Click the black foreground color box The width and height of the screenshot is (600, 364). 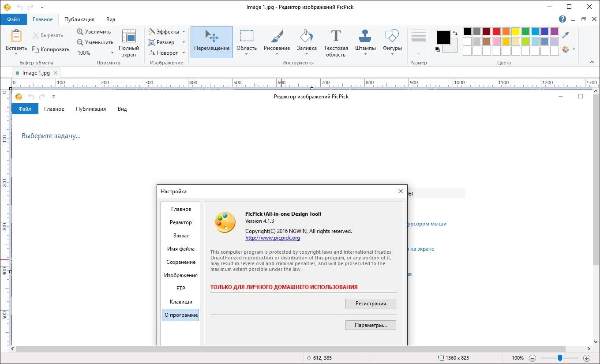coord(443,38)
